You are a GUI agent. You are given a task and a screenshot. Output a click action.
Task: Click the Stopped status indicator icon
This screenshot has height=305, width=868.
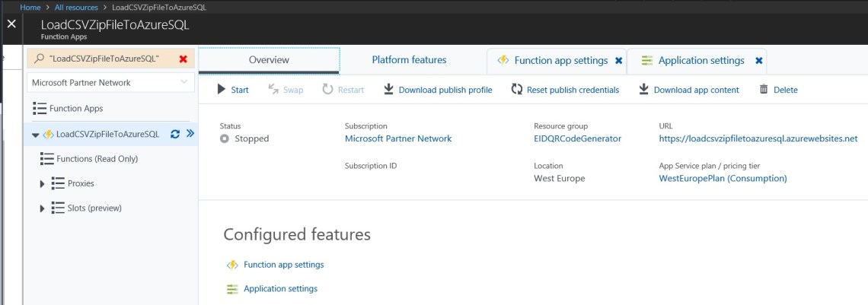coord(224,138)
